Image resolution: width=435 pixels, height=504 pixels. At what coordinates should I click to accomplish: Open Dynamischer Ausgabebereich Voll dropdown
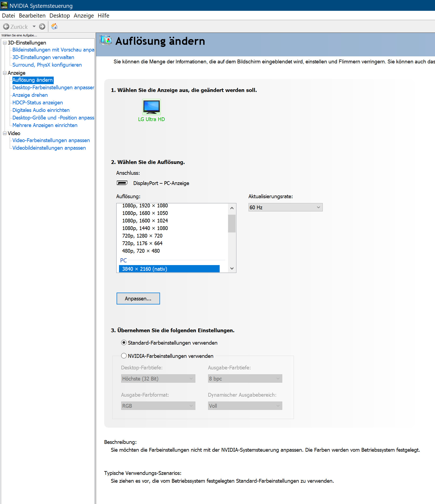[x=245, y=406]
